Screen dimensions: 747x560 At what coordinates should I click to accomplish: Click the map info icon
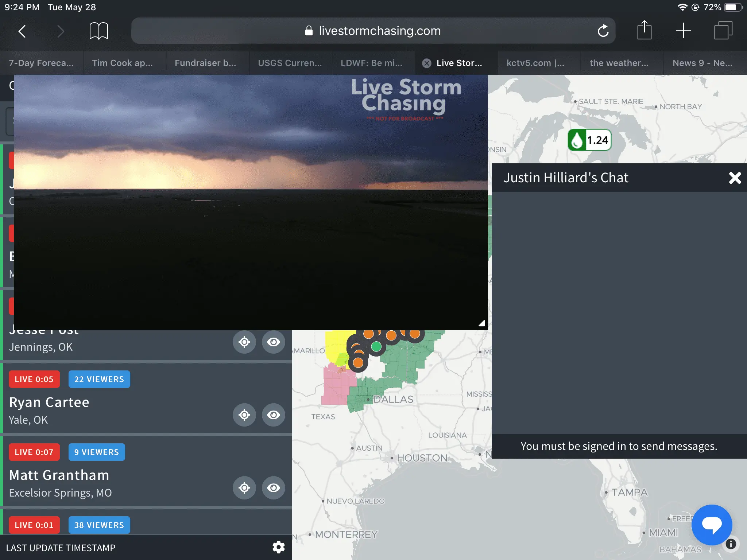tap(731, 544)
